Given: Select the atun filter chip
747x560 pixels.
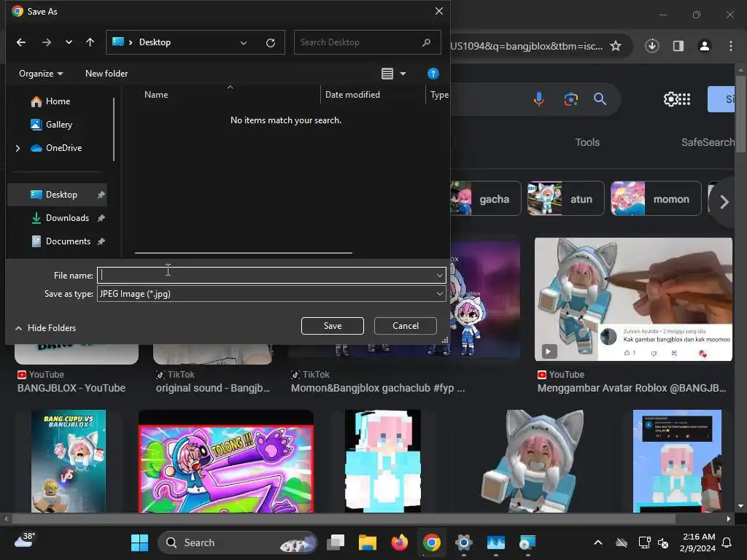Looking at the screenshot, I should [x=565, y=198].
